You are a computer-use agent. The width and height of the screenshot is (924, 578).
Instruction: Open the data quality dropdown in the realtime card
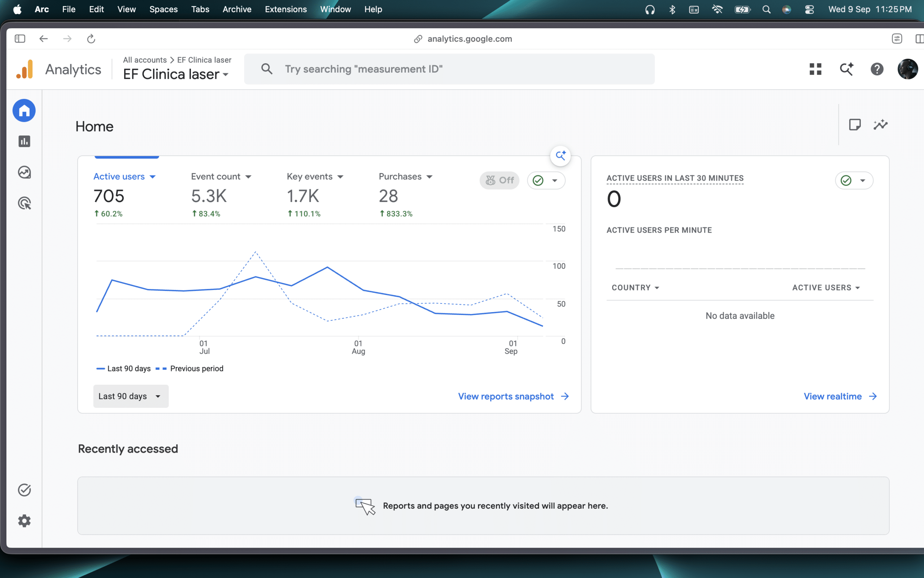pos(854,180)
